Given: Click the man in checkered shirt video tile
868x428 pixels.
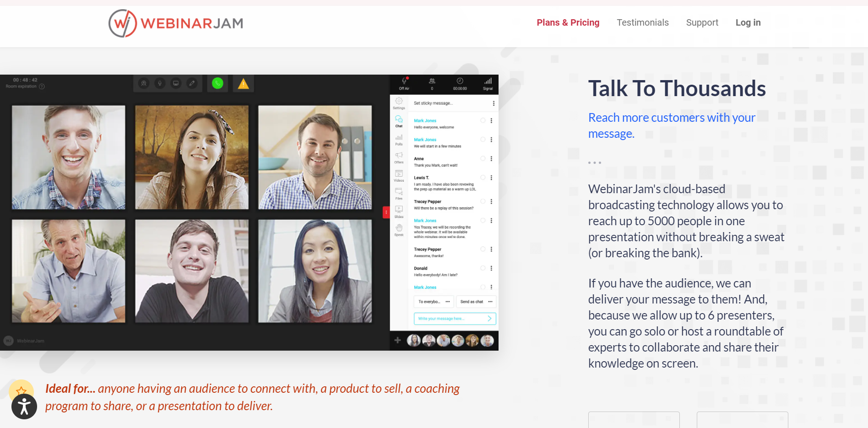Looking at the screenshot, I should pyautogui.click(x=315, y=157).
